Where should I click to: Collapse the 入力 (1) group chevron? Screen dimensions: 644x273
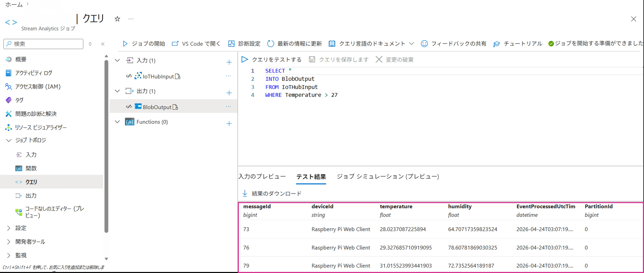117,60
